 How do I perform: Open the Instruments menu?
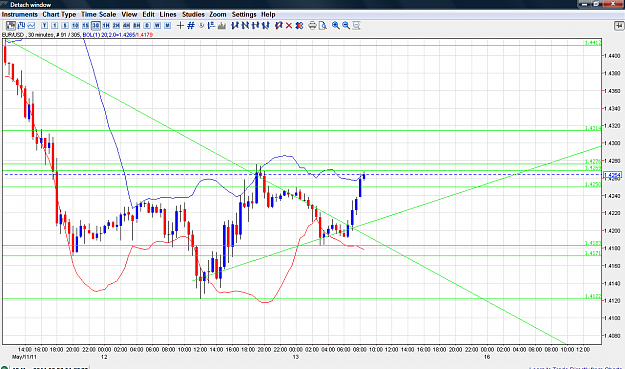tap(20, 14)
